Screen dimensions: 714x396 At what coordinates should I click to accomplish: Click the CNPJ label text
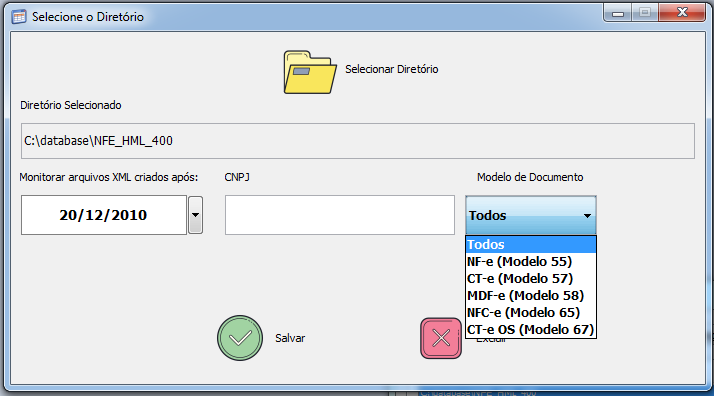point(237,178)
